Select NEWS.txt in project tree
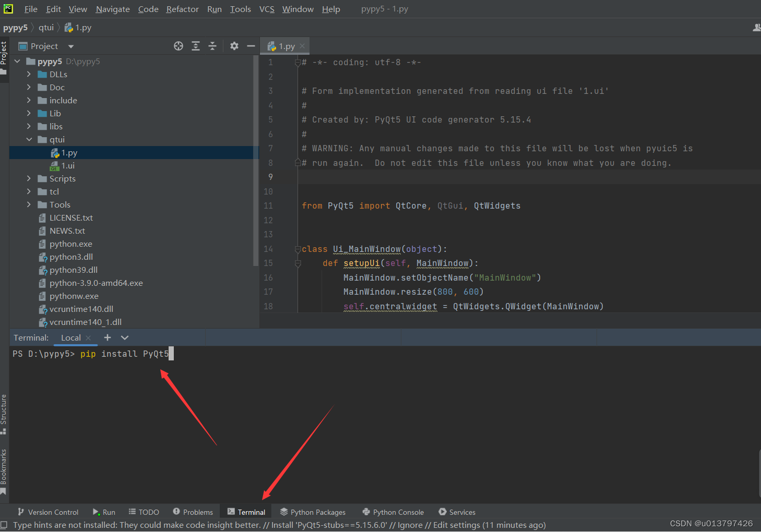 pos(134,231)
